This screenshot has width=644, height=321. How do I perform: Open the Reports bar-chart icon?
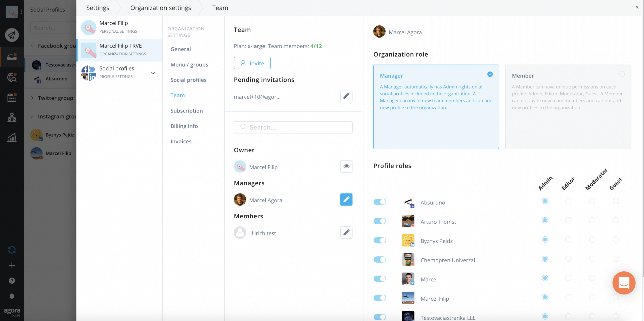pyautogui.click(x=12, y=137)
